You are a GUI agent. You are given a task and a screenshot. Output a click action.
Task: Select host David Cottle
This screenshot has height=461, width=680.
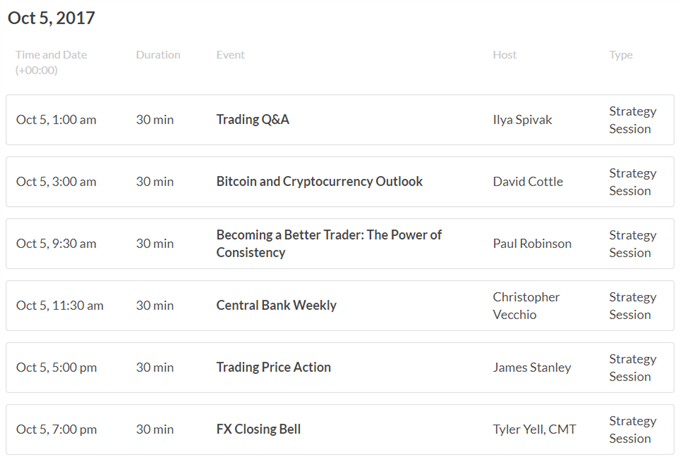pyautogui.click(x=528, y=181)
